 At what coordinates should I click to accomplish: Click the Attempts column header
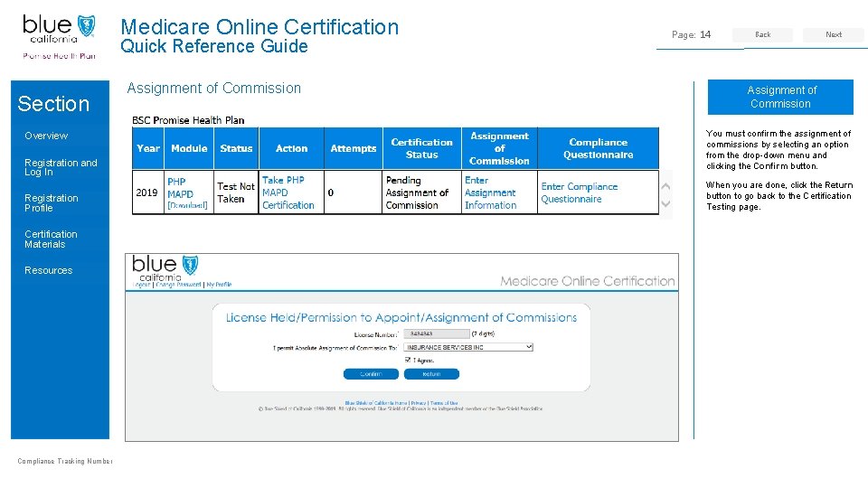(354, 148)
